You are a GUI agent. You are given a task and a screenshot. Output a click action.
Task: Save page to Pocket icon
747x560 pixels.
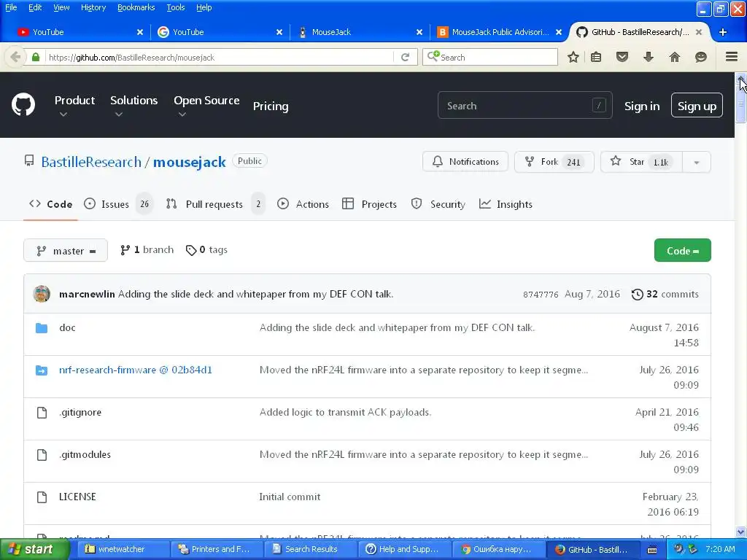(622, 57)
